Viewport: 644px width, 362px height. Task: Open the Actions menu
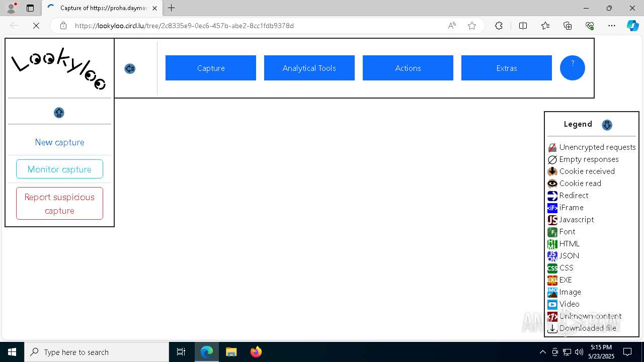tap(408, 68)
